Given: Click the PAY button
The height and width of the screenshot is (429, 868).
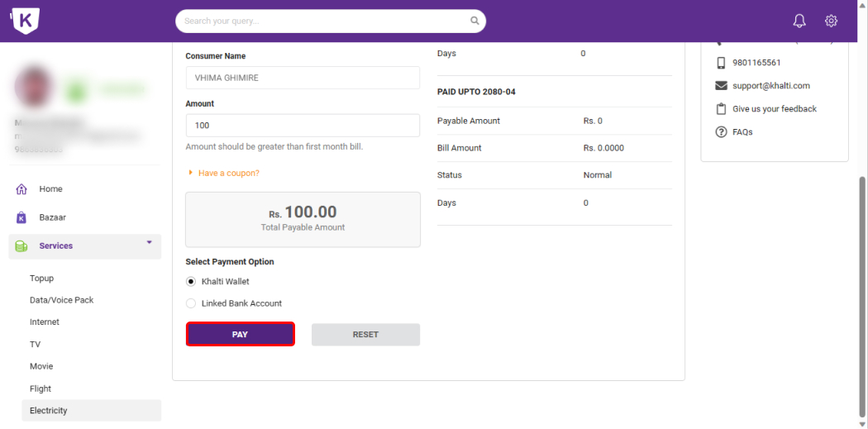Looking at the screenshot, I should 240,334.
